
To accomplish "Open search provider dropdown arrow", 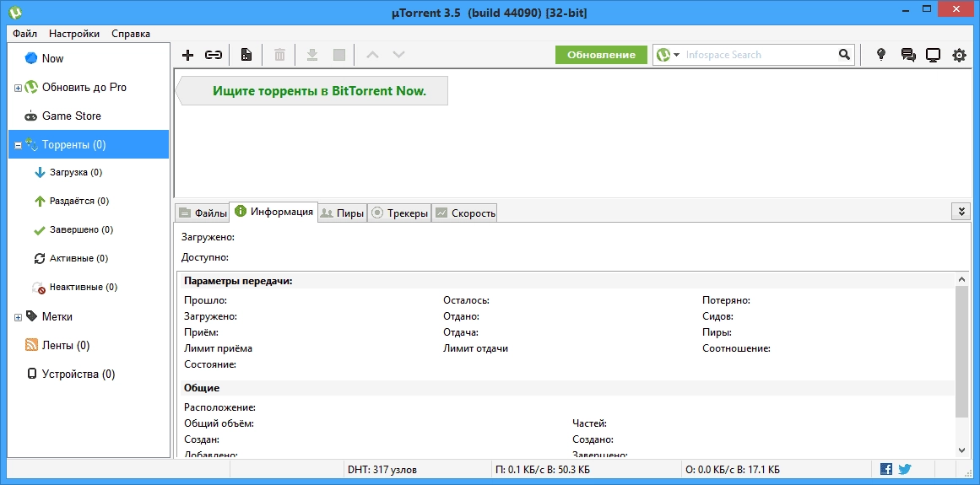I will tap(677, 55).
